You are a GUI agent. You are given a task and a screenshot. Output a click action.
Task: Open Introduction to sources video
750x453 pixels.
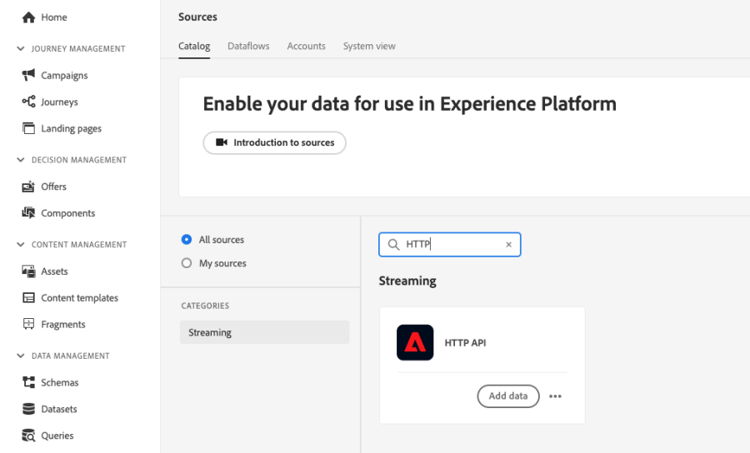[275, 143]
